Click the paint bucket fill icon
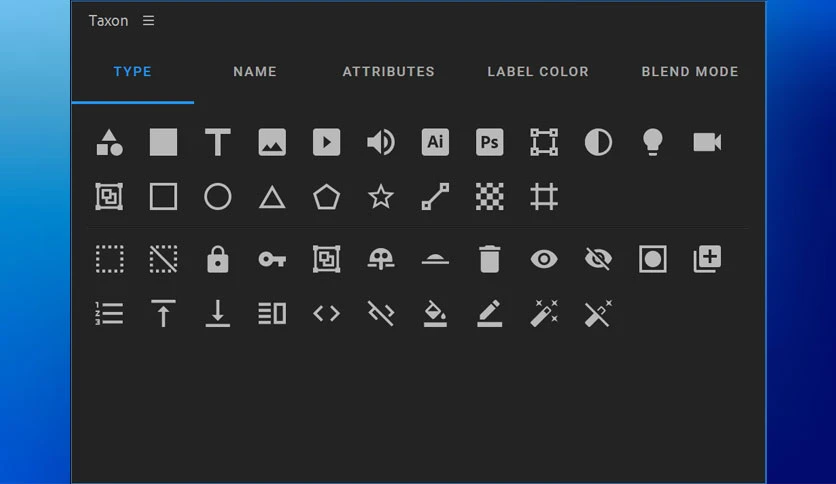836x484 pixels. (x=435, y=313)
